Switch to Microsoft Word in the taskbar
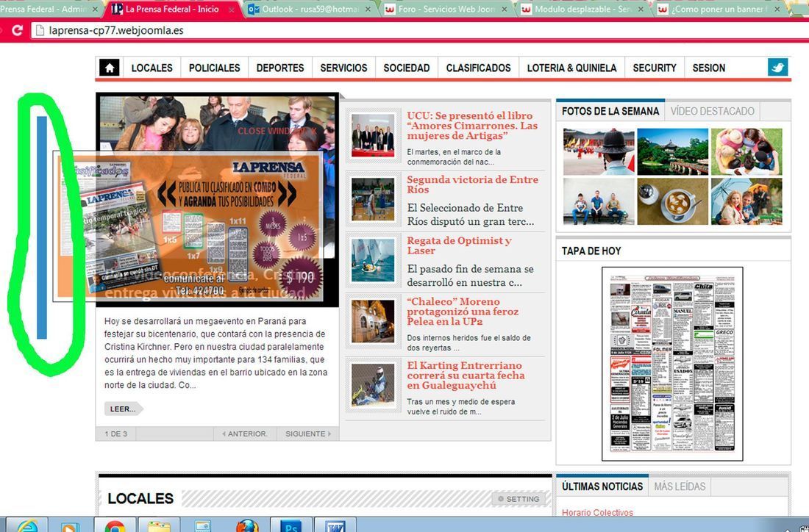This screenshot has height=532, width=809. (335, 525)
